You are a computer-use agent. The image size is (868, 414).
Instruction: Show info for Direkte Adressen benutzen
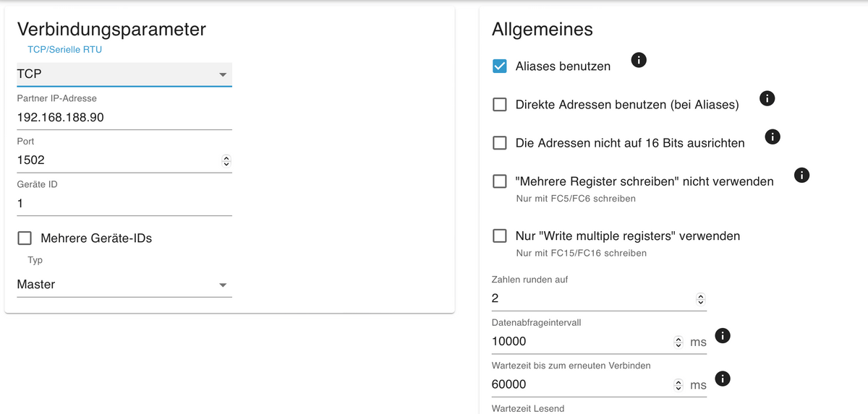pos(767,98)
